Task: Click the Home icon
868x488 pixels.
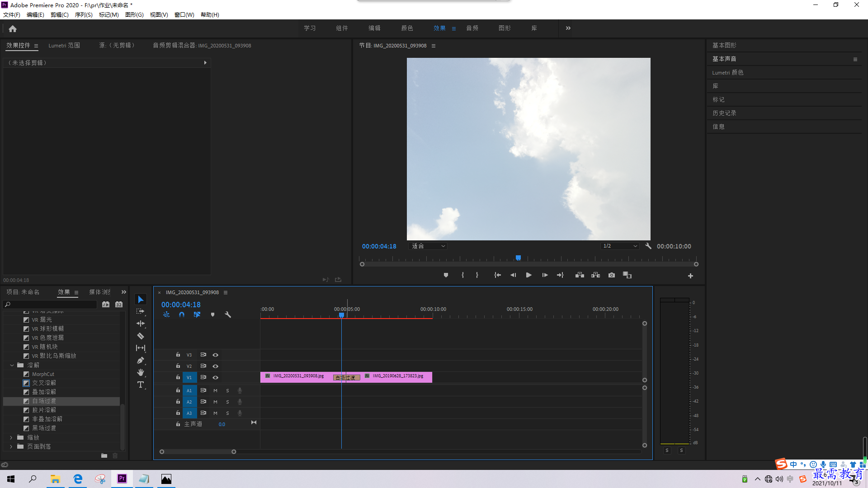Action: click(x=13, y=28)
